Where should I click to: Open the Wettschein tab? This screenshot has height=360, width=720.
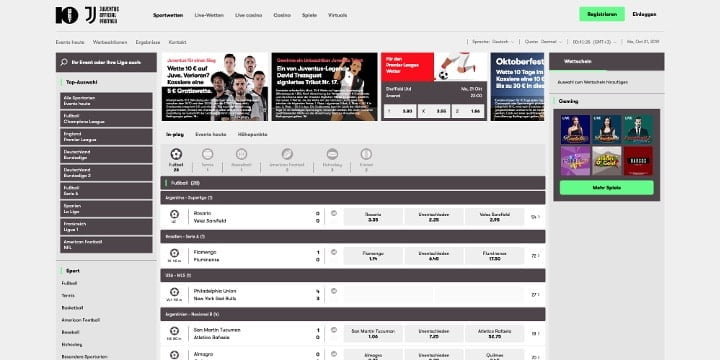[x=578, y=62]
